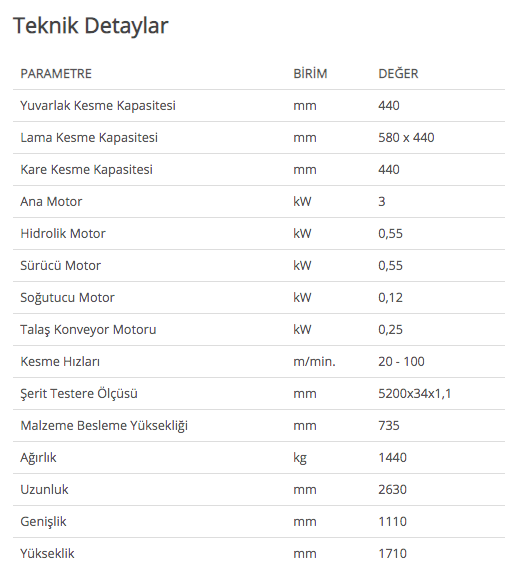The width and height of the screenshot is (505, 579).
Task: Click the Ağırlık value 1440
Action: [x=392, y=458]
